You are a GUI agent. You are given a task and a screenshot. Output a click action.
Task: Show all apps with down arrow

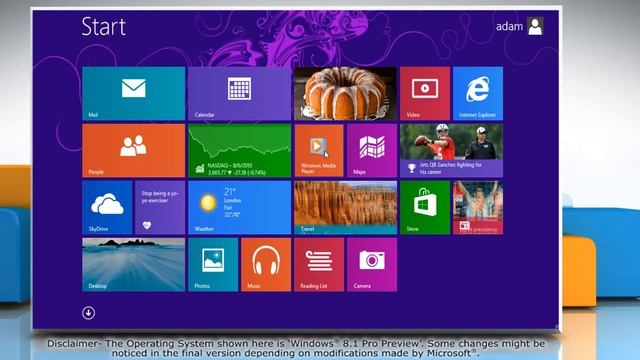click(89, 313)
